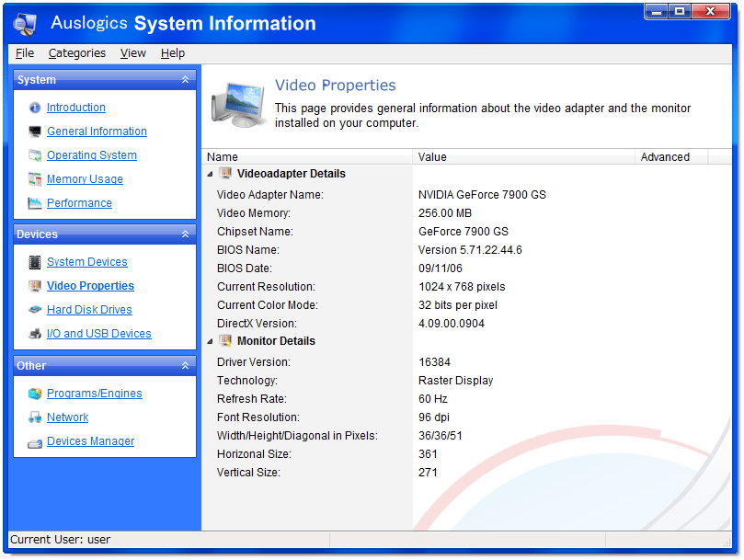Viewport: 744px width, 560px height.
Task: Click the Monitor Details group icon
Action: click(225, 341)
